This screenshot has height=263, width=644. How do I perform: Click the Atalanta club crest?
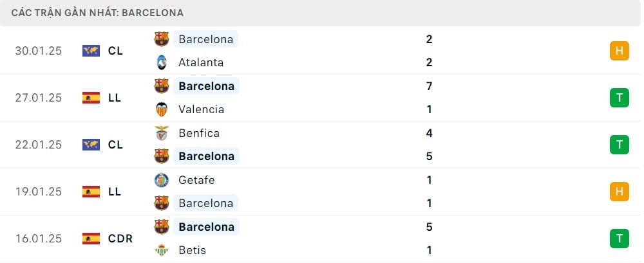point(161,62)
